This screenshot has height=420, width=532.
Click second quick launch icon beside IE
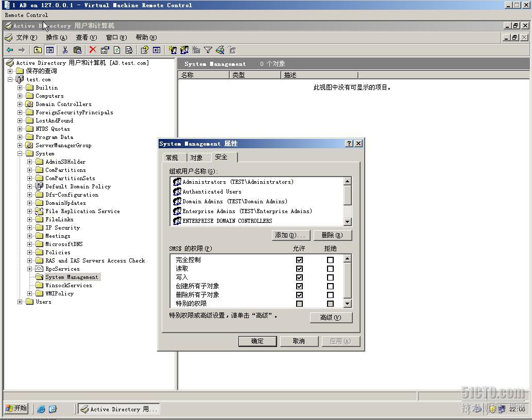pos(53,409)
